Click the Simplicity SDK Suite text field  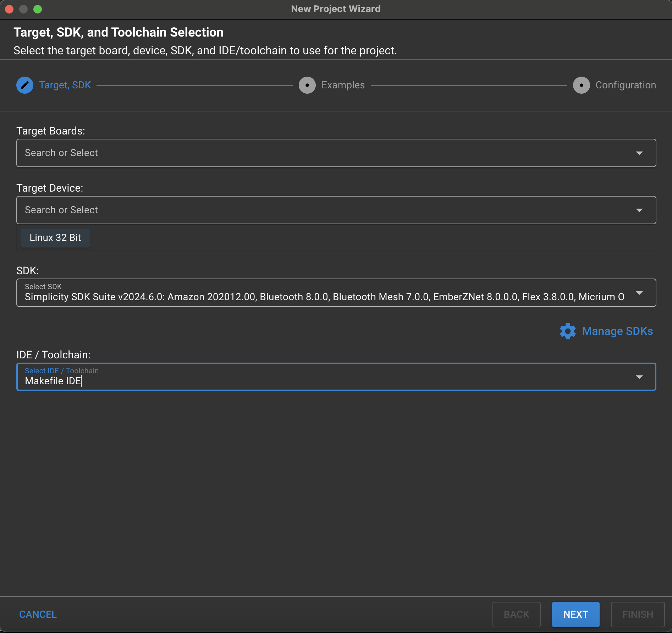tap(319, 297)
